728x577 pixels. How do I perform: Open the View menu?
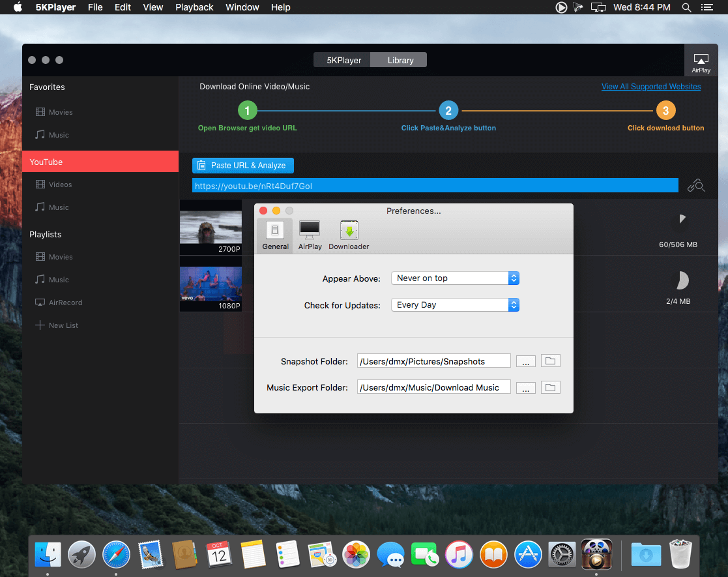click(x=153, y=7)
